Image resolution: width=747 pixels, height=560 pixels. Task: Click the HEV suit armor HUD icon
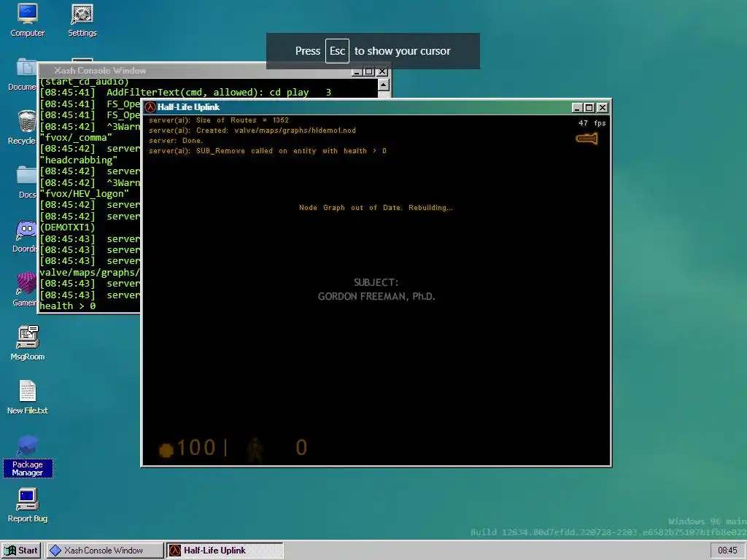(255, 449)
